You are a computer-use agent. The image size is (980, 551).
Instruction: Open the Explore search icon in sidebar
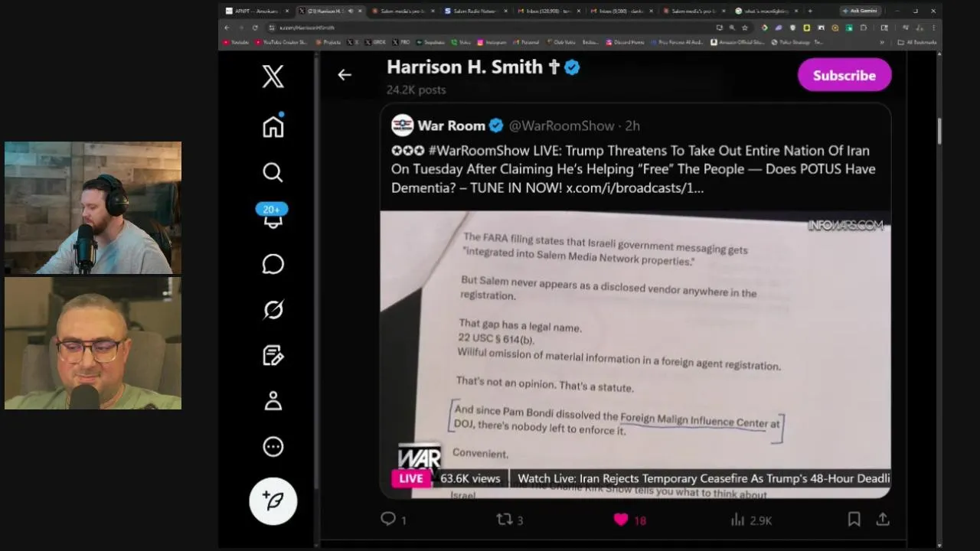tap(273, 172)
